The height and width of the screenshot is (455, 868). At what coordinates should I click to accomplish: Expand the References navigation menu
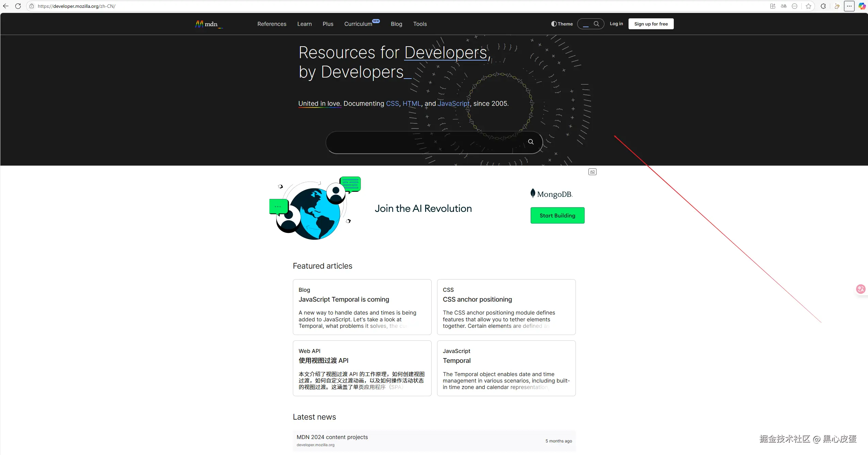(271, 24)
